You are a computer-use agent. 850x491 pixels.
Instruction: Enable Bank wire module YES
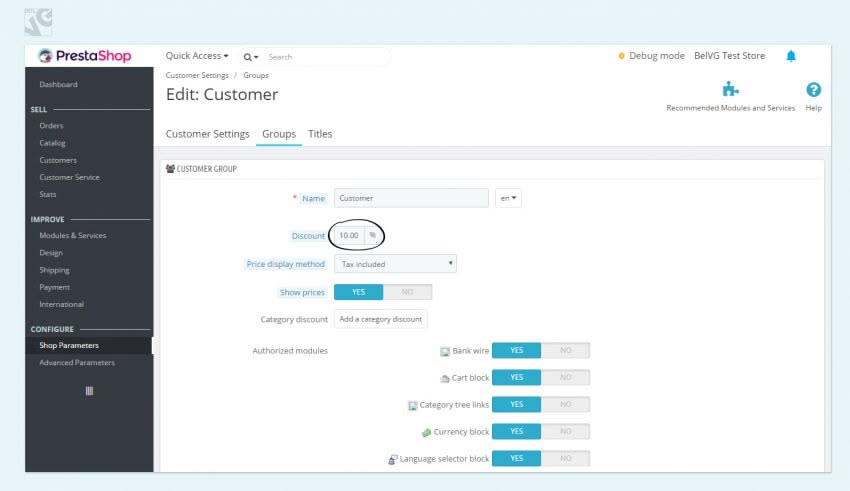tap(516, 351)
